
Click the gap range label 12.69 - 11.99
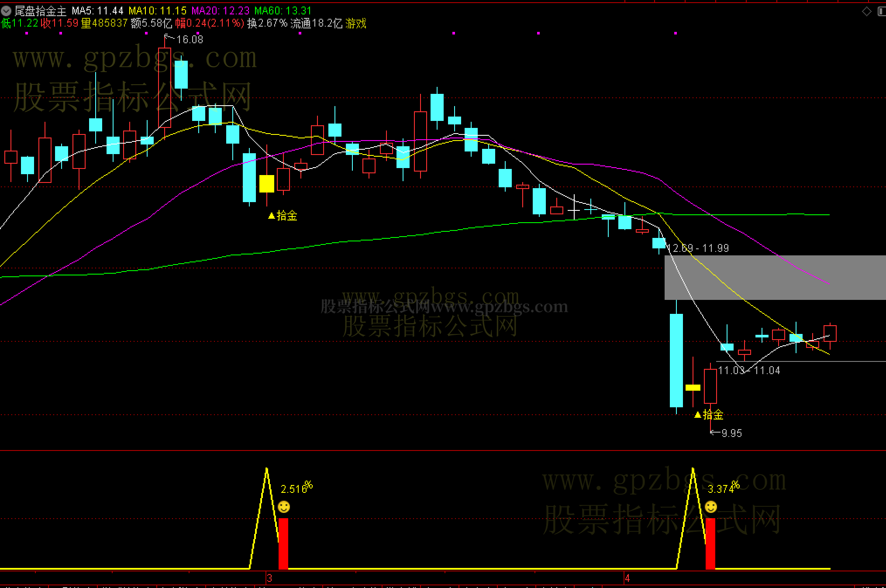coord(698,248)
